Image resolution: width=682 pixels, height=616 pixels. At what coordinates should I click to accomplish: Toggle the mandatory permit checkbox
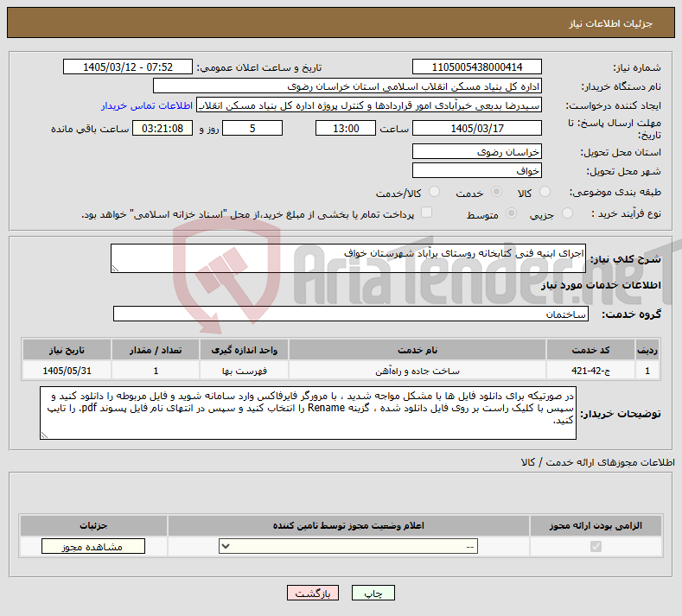coord(596,546)
